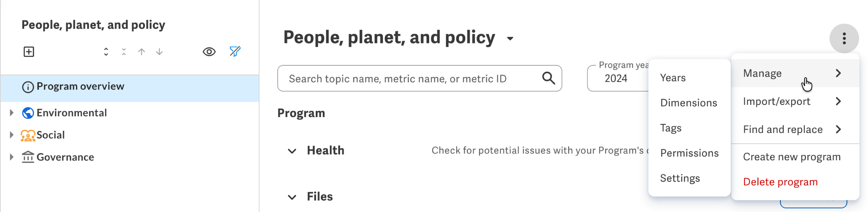868x212 pixels.
Task: Open program title dropdown arrow
Action: (510, 39)
